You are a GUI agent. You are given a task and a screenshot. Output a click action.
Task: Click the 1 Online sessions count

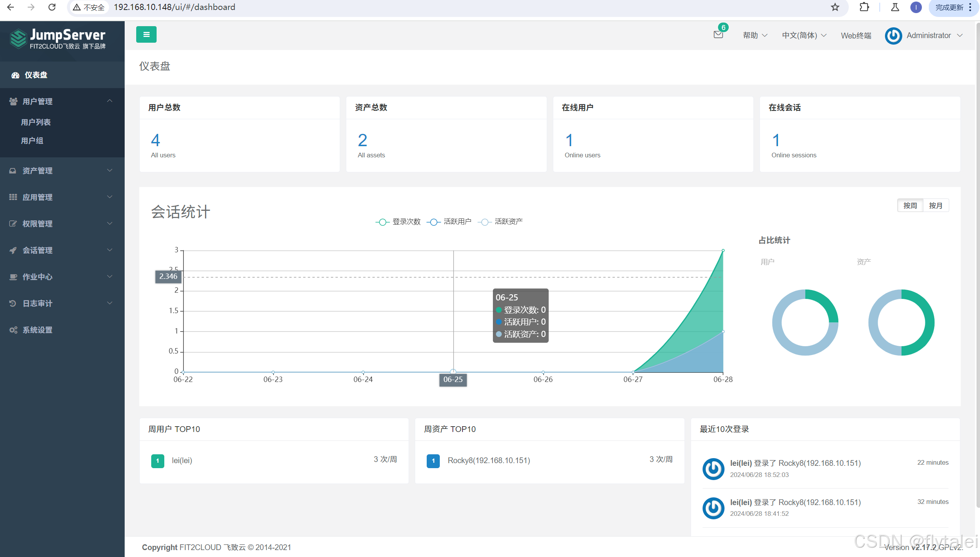pyautogui.click(x=776, y=140)
